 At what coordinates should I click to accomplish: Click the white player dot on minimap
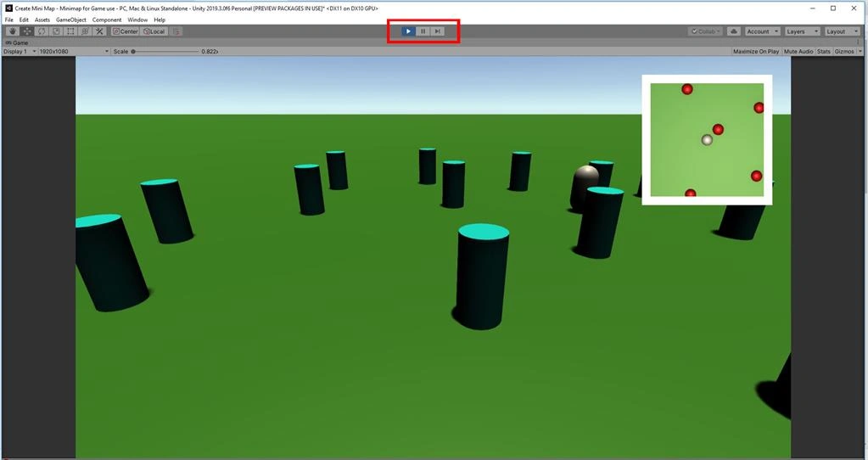tap(707, 140)
